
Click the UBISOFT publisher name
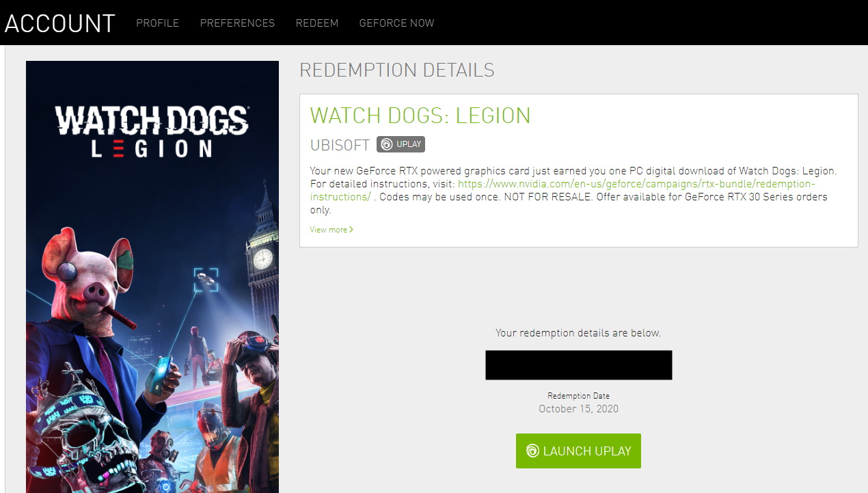[x=340, y=145]
